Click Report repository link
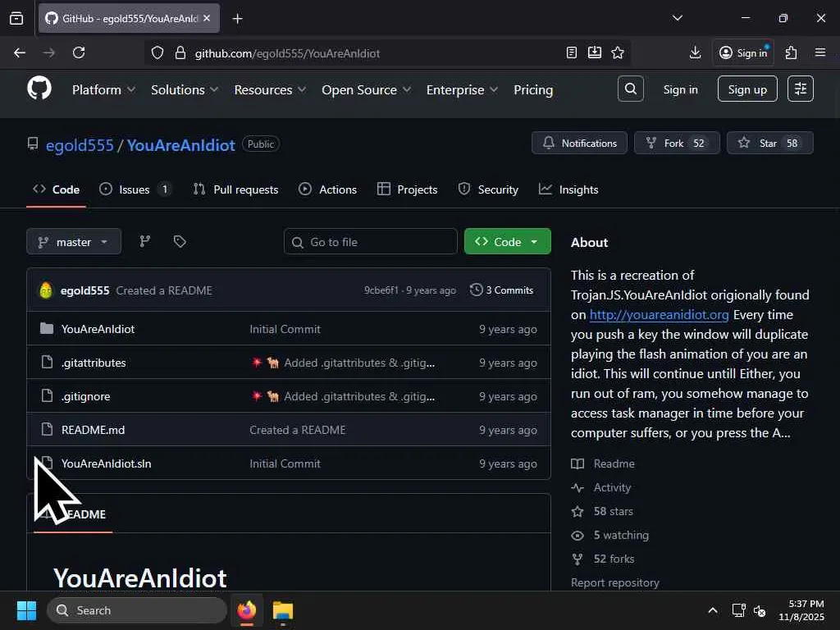The image size is (840, 630). 615,582
